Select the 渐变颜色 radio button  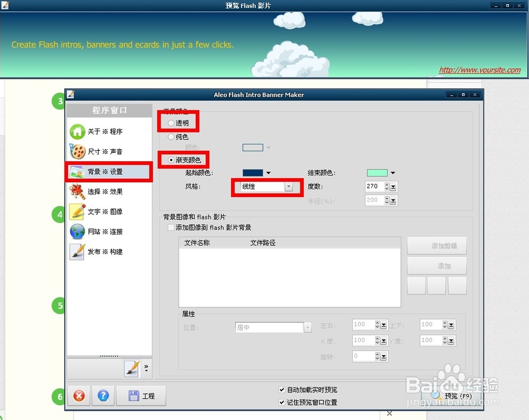point(171,160)
